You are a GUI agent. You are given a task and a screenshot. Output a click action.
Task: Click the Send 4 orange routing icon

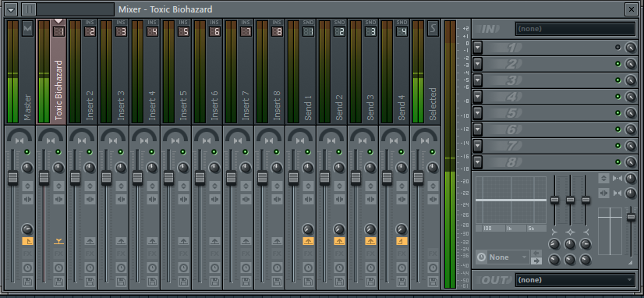[x=402, y=241]
